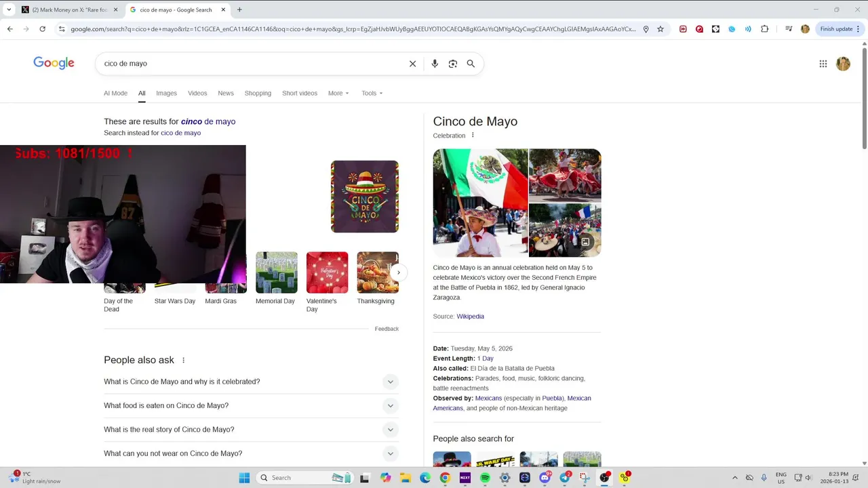Send Feedback on the holiday carousel
Viewport: 868px width, 488px height.
[x=387, y=329]
